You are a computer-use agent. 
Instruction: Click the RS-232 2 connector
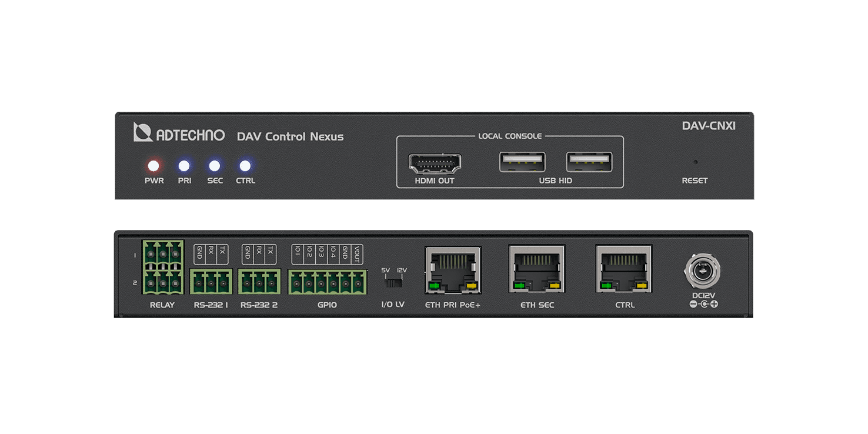[x=259, y=282]
